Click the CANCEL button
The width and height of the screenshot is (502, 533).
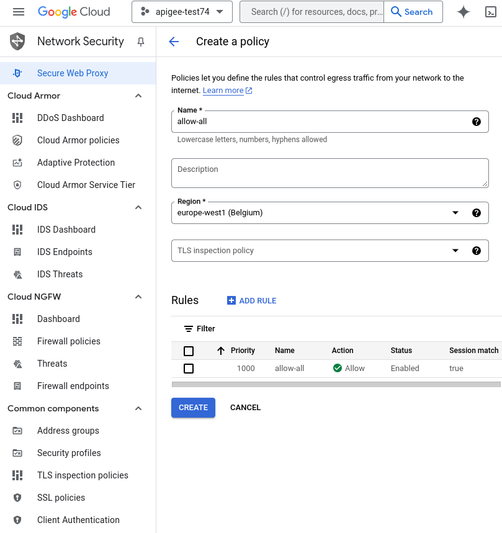coord(245,408)
